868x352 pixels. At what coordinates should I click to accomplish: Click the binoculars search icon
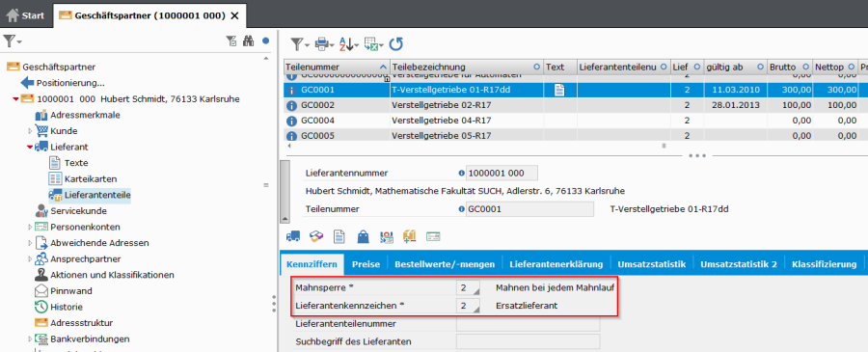click(x=248, y=41)
